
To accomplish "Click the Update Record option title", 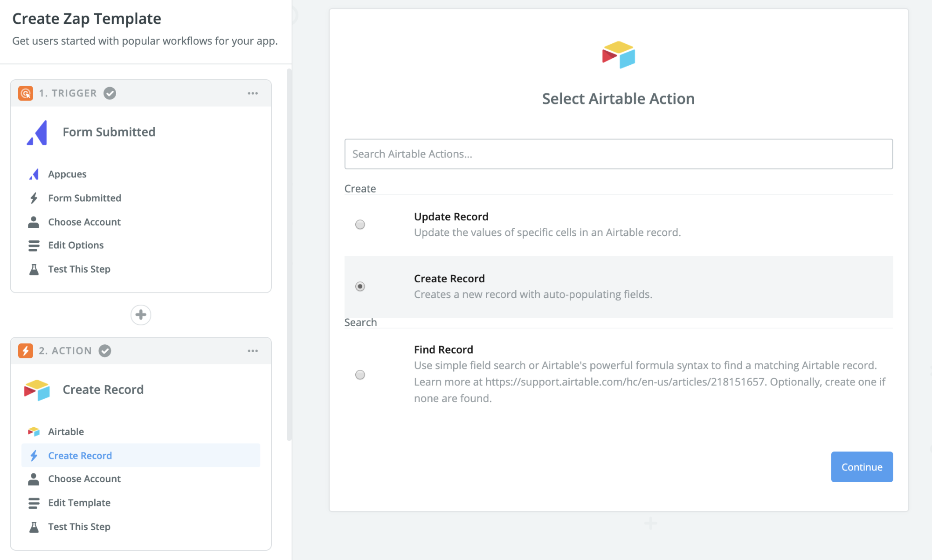I will pos(451,217).
